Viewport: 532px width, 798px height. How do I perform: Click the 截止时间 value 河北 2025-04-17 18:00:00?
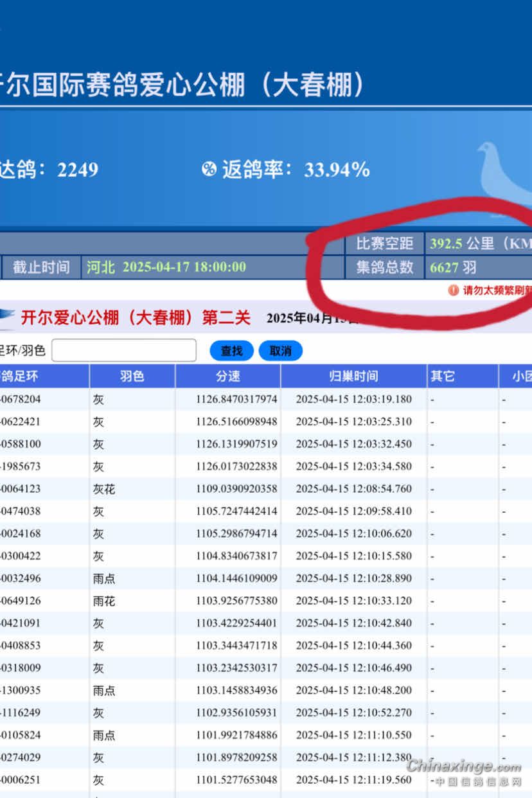click(166, 267)
